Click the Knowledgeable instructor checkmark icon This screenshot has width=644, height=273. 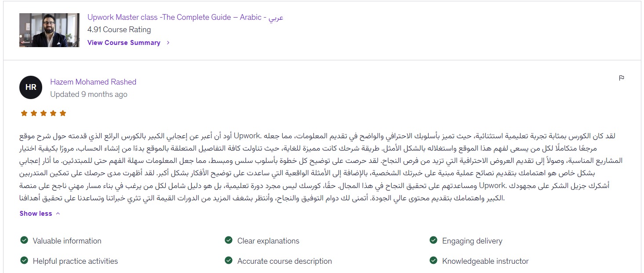pyautogui.click(x=433, y=261)
